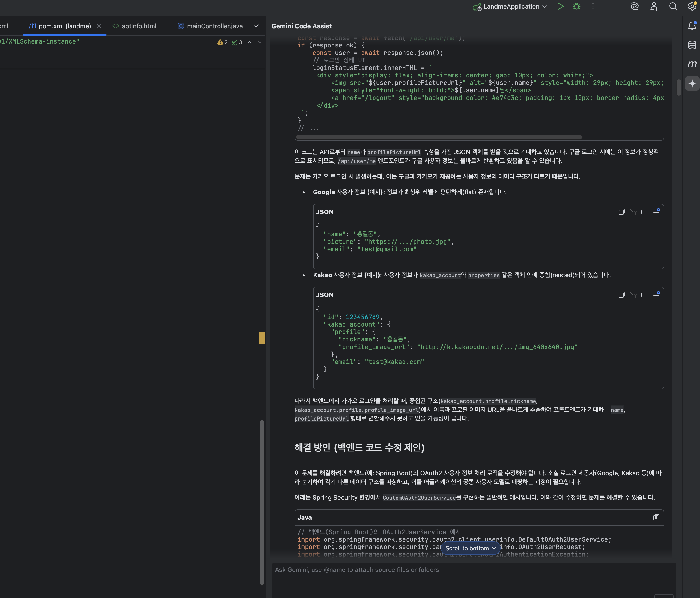Open Search Everywhere magnifier
The image size is (700, 598).
673,6
